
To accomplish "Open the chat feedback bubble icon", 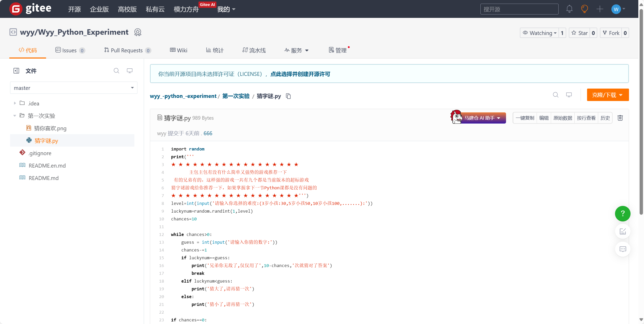I will 623,249.
